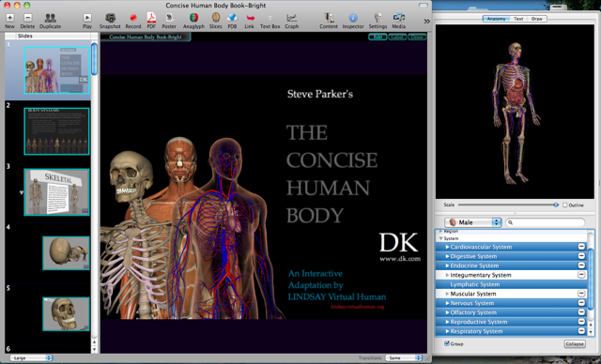The image size is (601, 364).
Task: Click the Concise Human Body Book-Bright slide tab
Action: 146,37
